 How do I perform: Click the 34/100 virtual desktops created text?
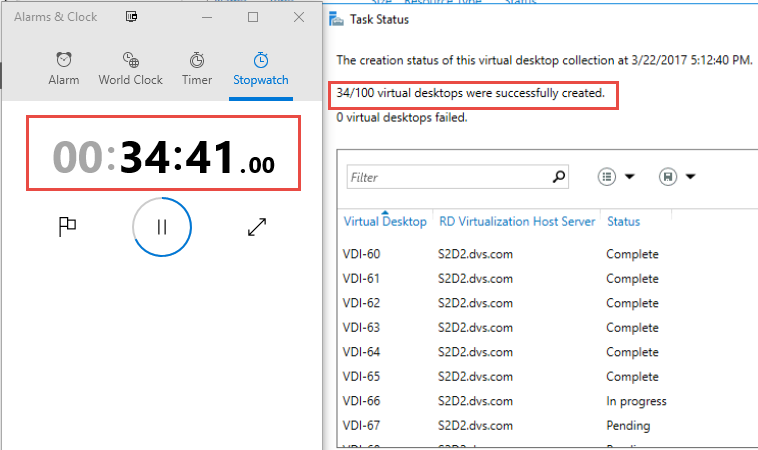470,93
